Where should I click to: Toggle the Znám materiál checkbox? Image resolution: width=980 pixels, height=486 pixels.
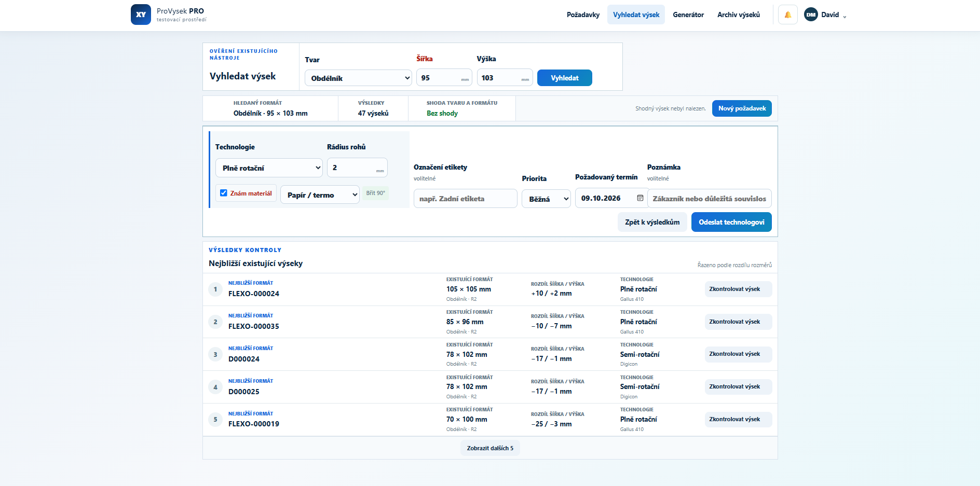(x=224, y=193)
